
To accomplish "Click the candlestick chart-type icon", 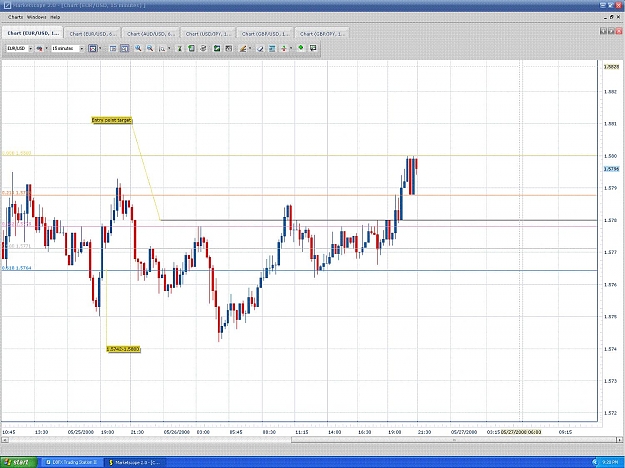I will coord(39,49).
